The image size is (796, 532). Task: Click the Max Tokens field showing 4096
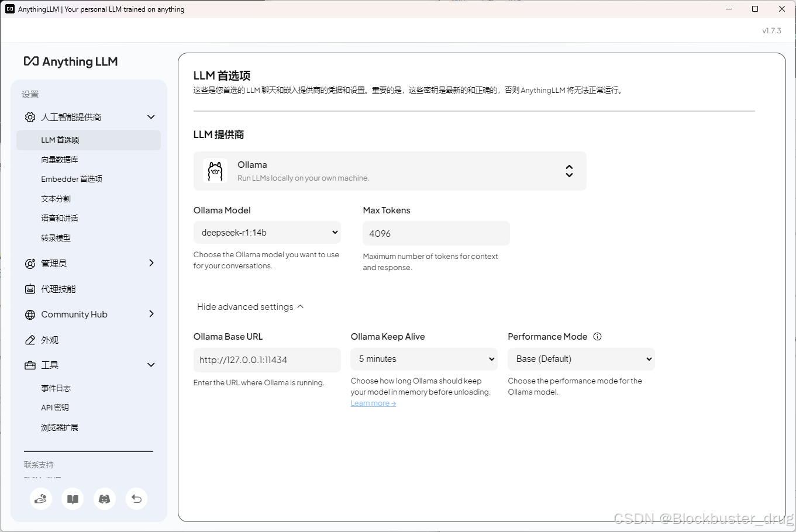(x=436, y=233)
